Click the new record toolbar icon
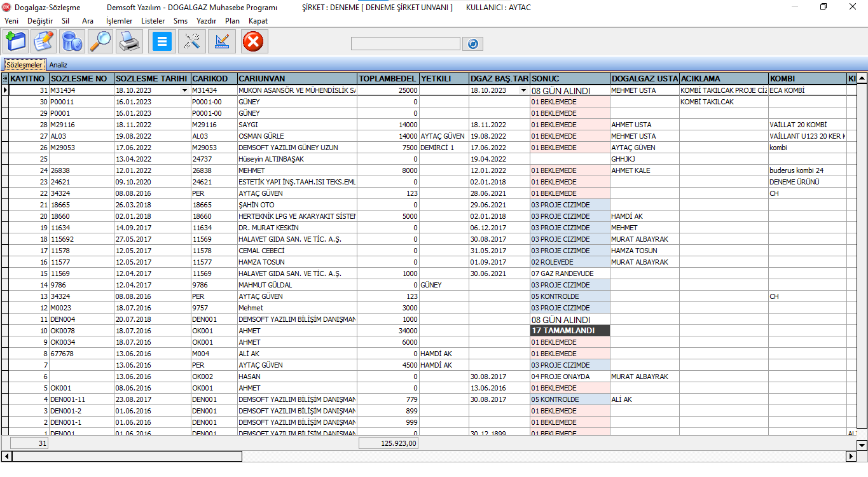This screenshot has width=868, height=477. point(17,42)
